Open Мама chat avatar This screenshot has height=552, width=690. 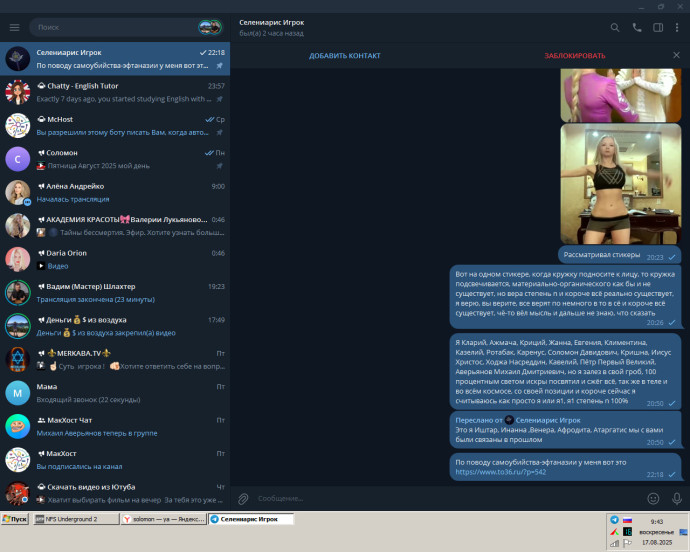(x=18, y=393)
